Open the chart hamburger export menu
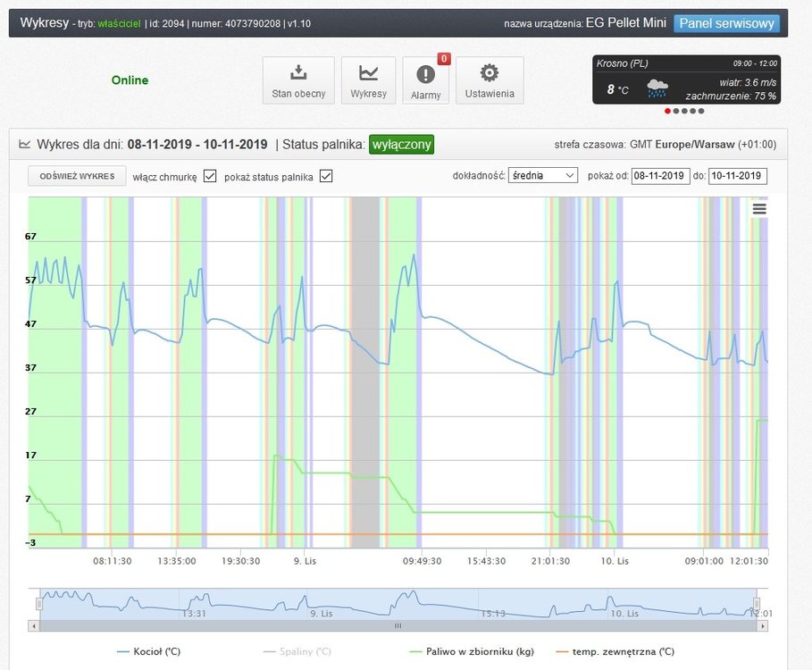 [x=759, y=209]
